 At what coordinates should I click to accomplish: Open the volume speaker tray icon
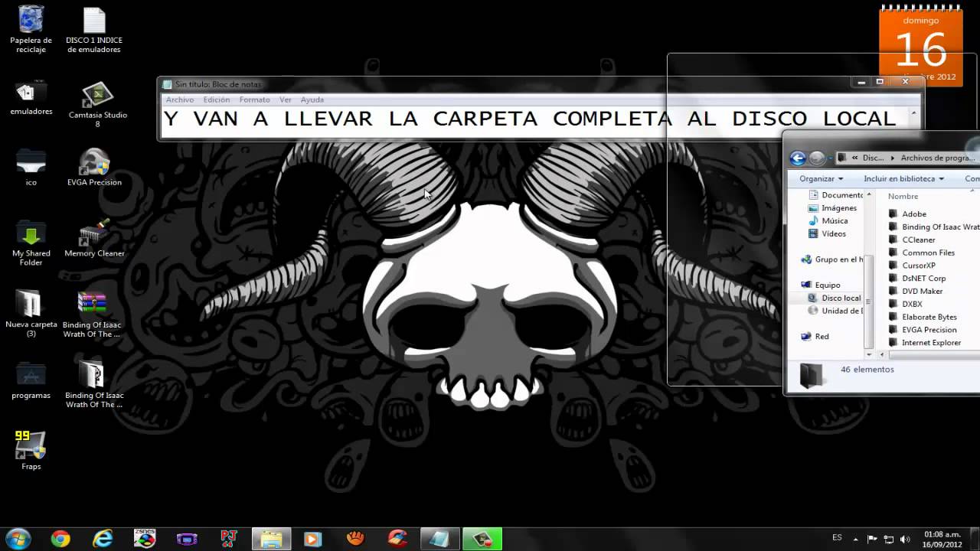click(x=905, y=540)
